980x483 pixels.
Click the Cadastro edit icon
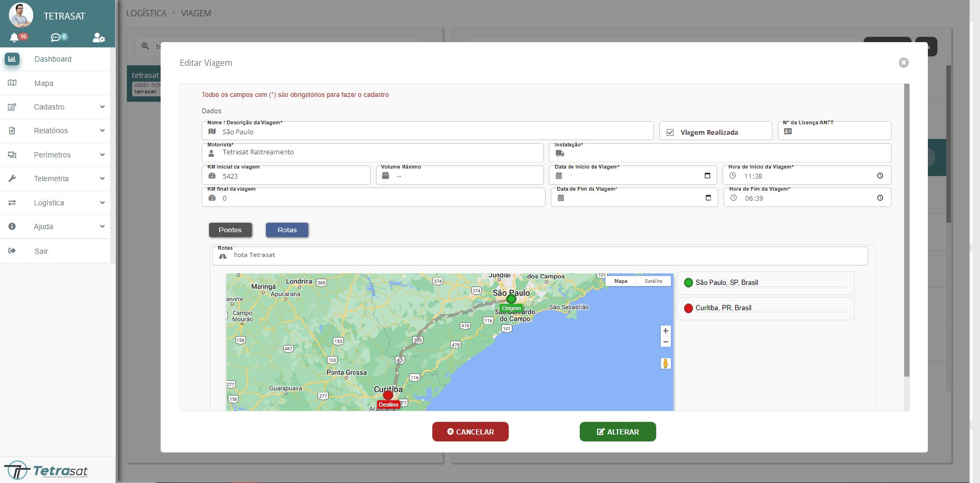pos(12,107)
